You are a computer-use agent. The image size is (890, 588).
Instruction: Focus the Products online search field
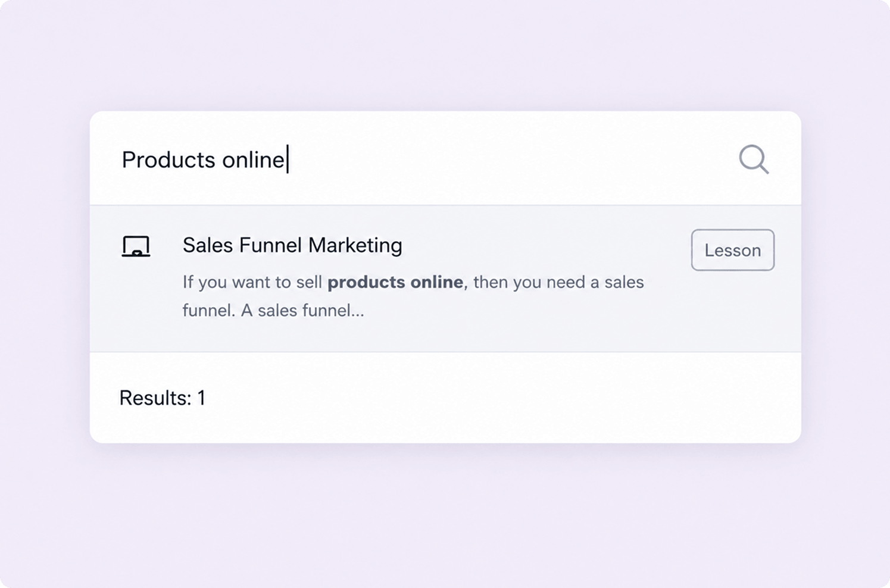(417, 159)
